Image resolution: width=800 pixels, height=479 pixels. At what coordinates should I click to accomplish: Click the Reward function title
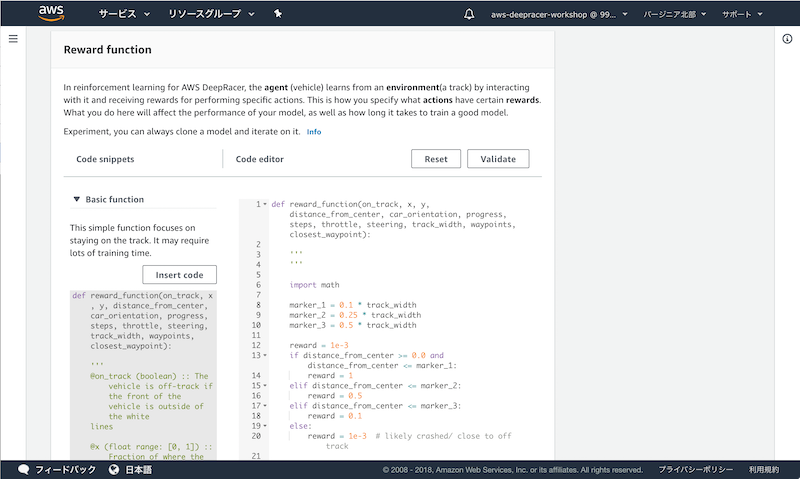(108, 49)
